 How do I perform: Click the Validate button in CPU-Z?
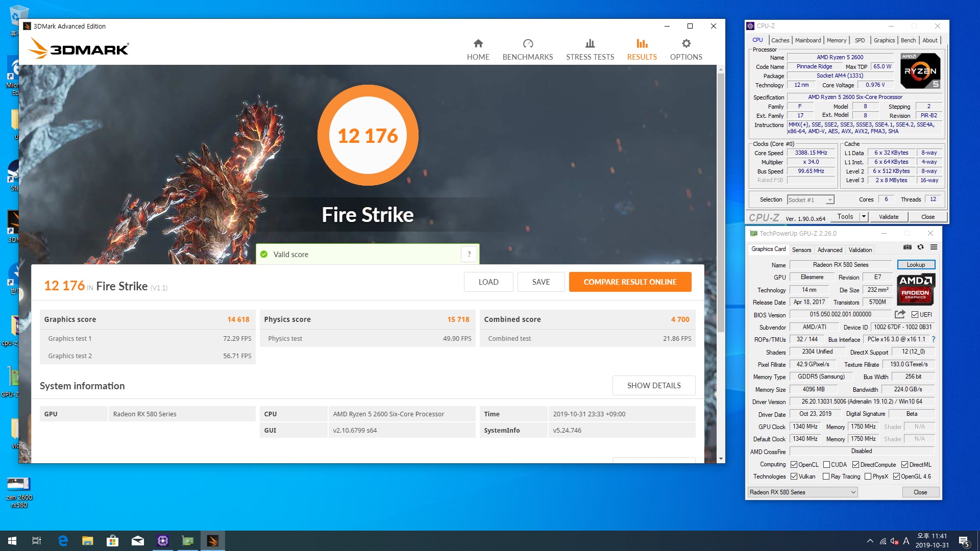coord(889,217)
